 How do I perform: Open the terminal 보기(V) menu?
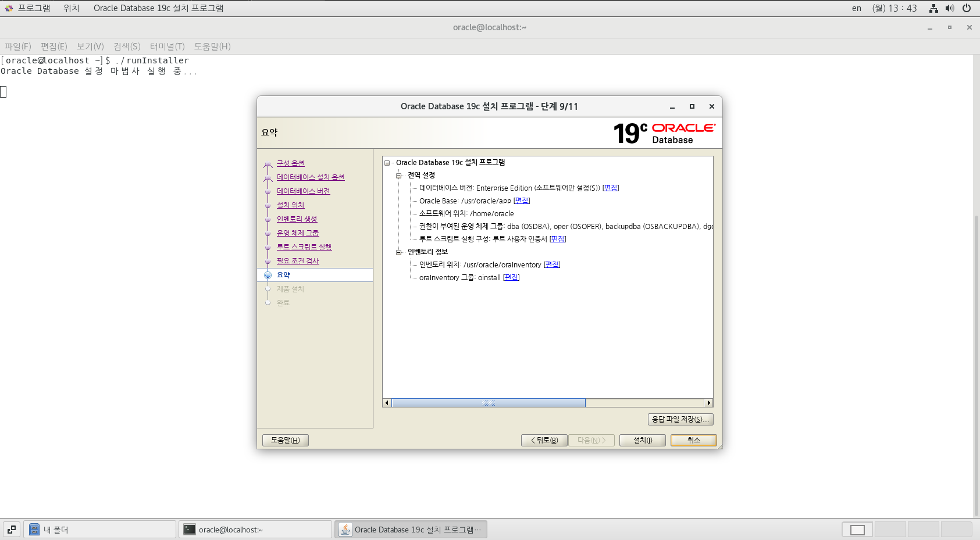pyautogui.click(x=90, y=47)
